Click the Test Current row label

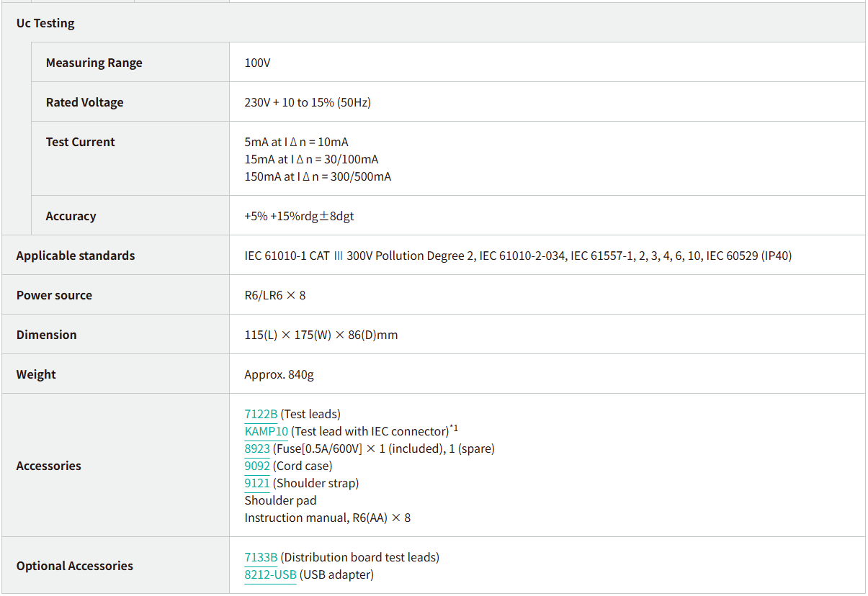coord(80,142)
